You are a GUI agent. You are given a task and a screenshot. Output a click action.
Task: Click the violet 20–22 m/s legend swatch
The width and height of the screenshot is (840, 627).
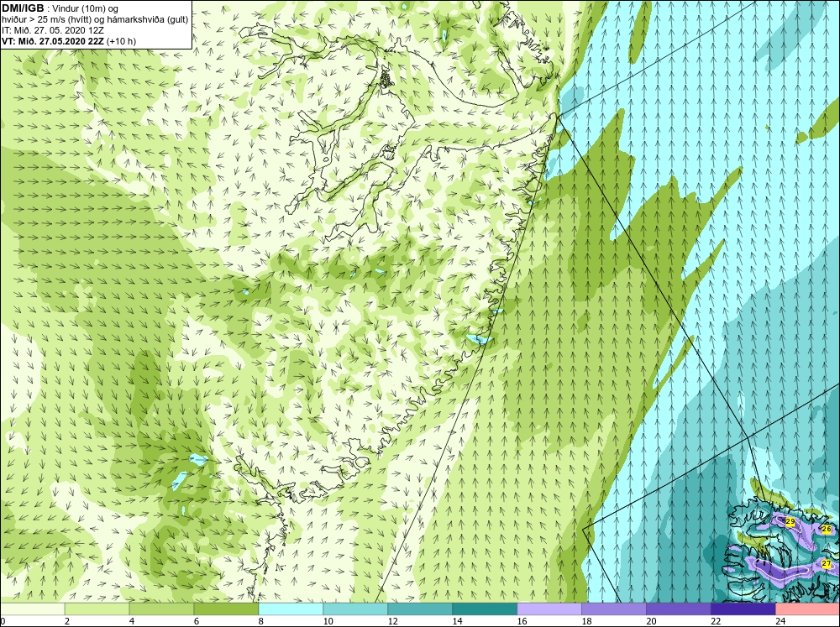coord(678,609)
